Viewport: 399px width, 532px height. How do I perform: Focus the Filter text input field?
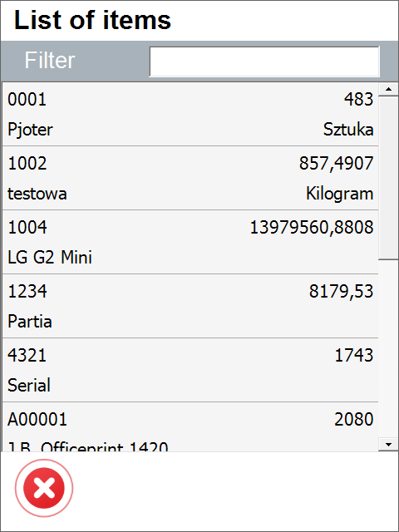pyautogui.click(x=264, y=62)
